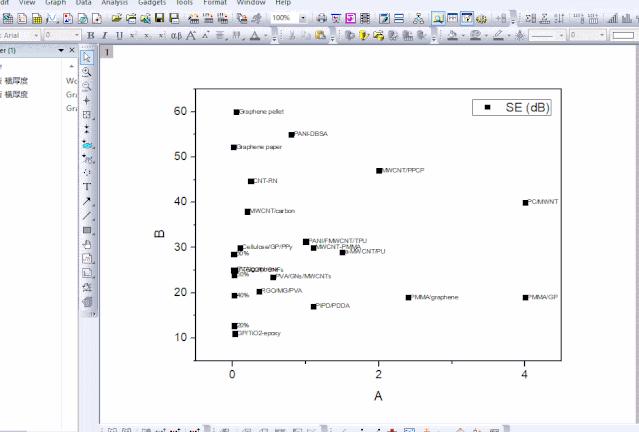Screen dimensions: 639x432
Task: Open the Help menu
Action: 283,2
